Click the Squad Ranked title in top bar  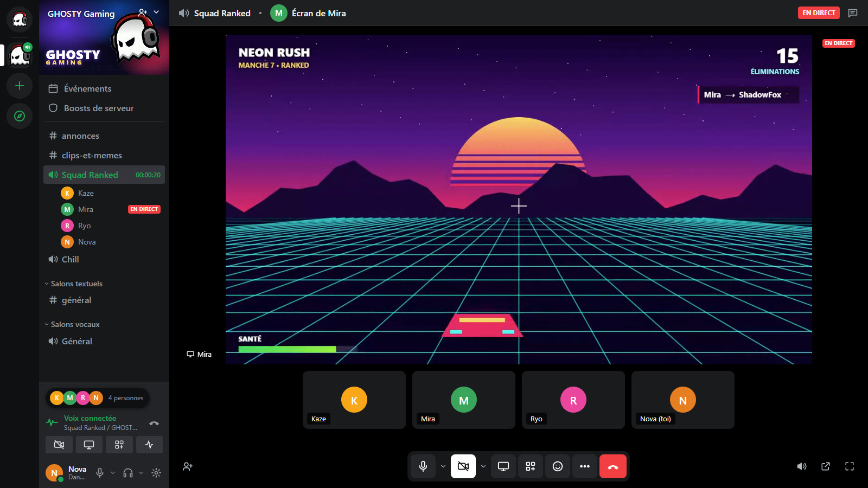(x=222, y=13)
